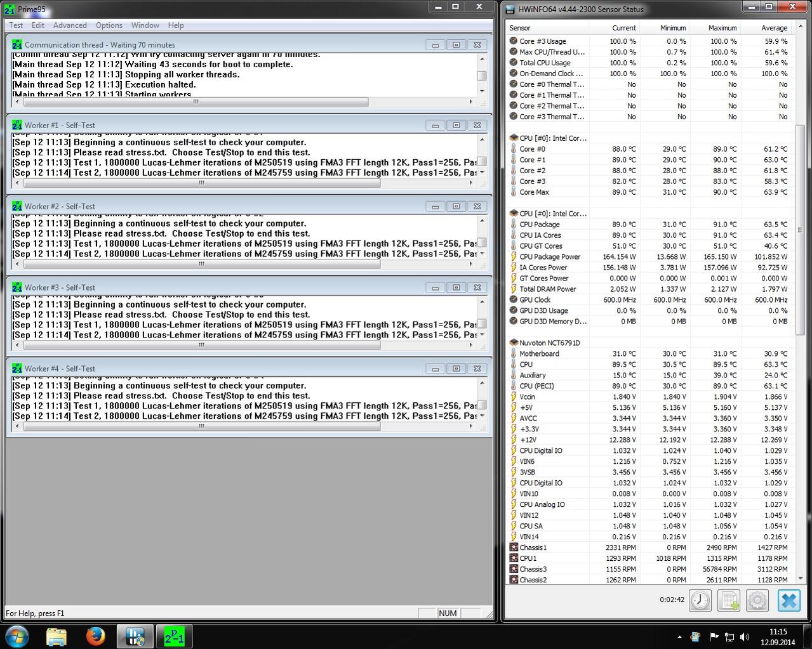The height and width of the screenshot is (649, 812).
Task: Minimize the Communication thread child window
Action: (x=436, y=45)
